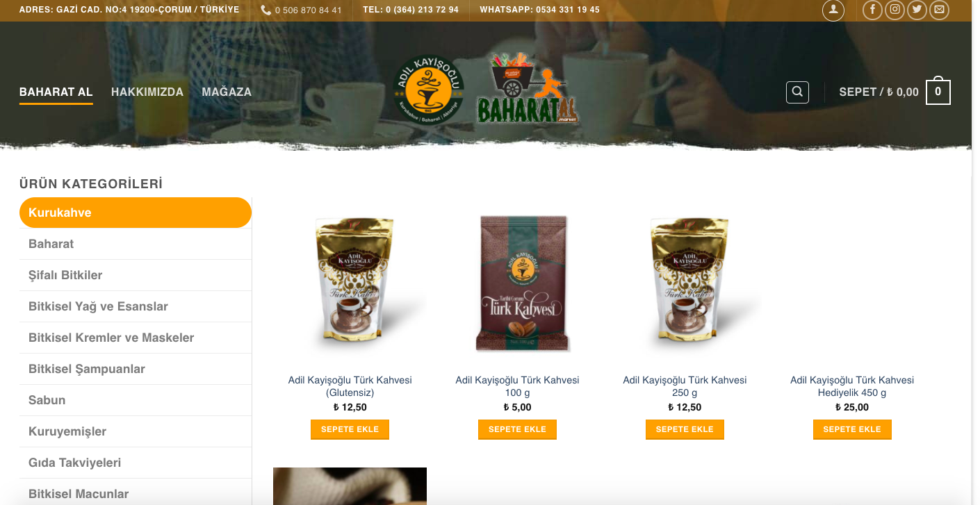Go to the Mağaza menu item

coord(227,92)
